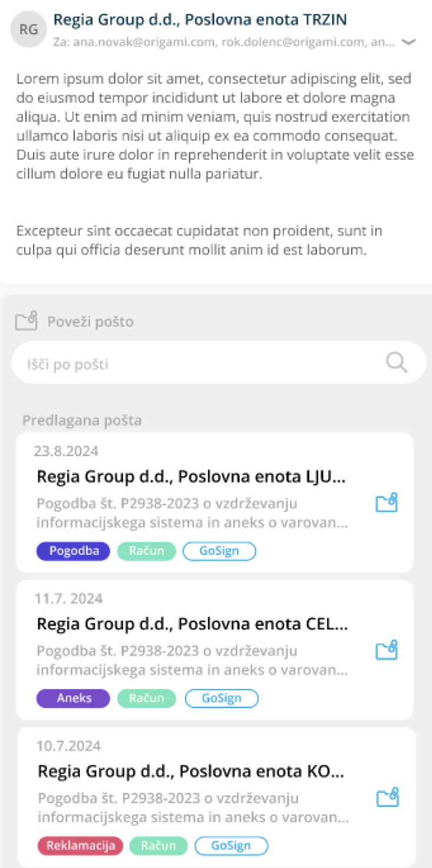Open the Poslovna enota CEL... mail item
This screenshot has height=868, width=432.
(192, 624)
